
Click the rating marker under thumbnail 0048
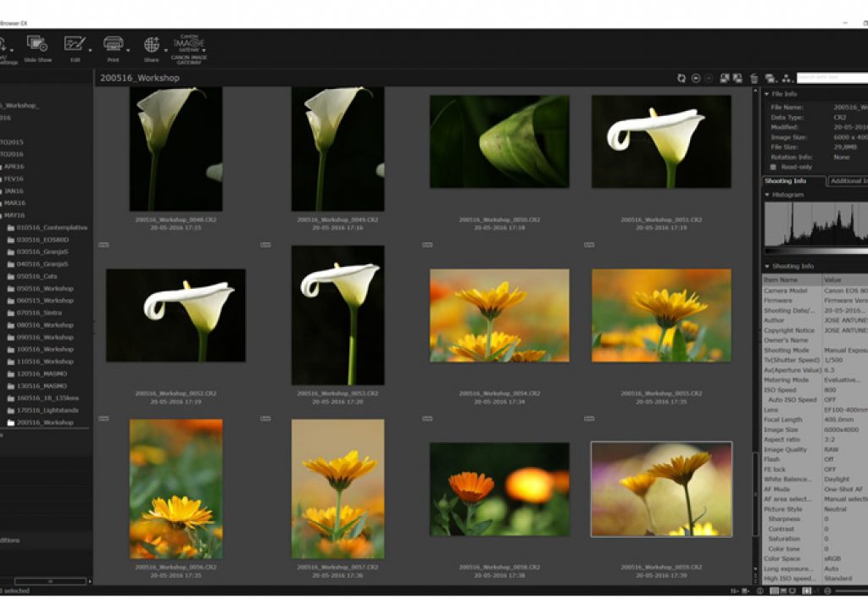coord(103,245)
